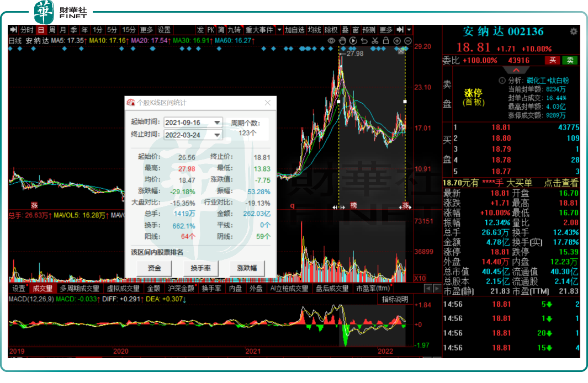The image size is (588, 383).
Task: Open the 起始时间 date dropdown
Action: [217, 123]
